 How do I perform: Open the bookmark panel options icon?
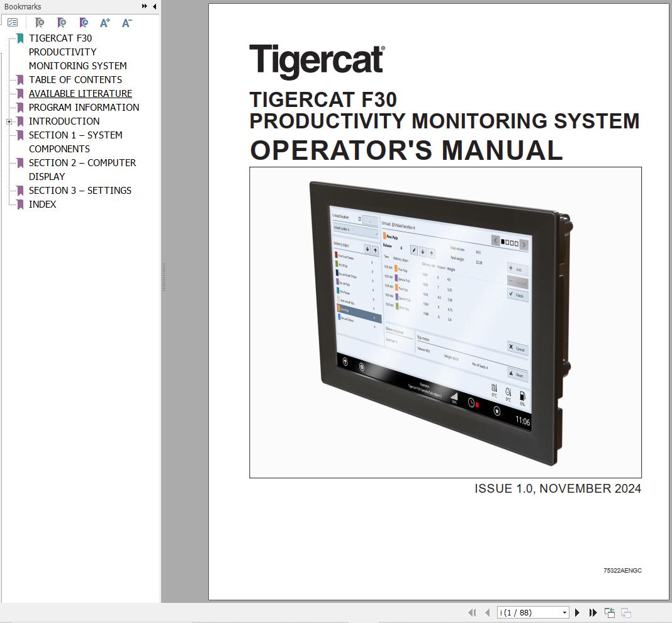tap(13, 23)
